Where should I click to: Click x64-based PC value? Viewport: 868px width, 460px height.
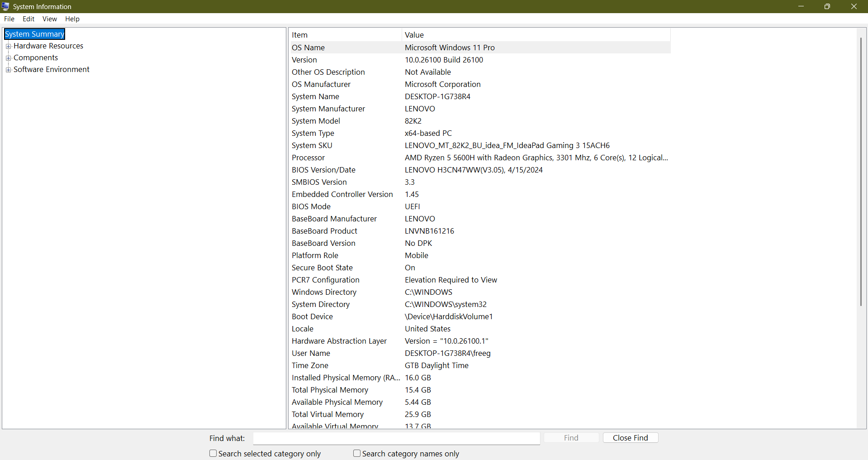(428, 133)
